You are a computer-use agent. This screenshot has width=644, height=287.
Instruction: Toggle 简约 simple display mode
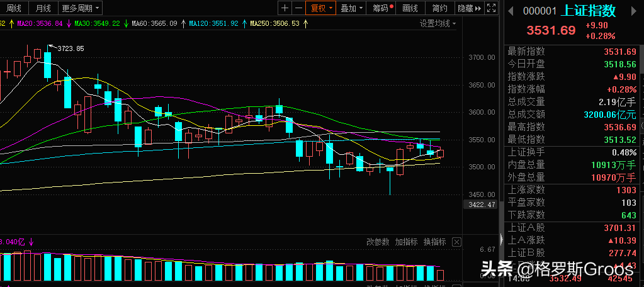440,8
